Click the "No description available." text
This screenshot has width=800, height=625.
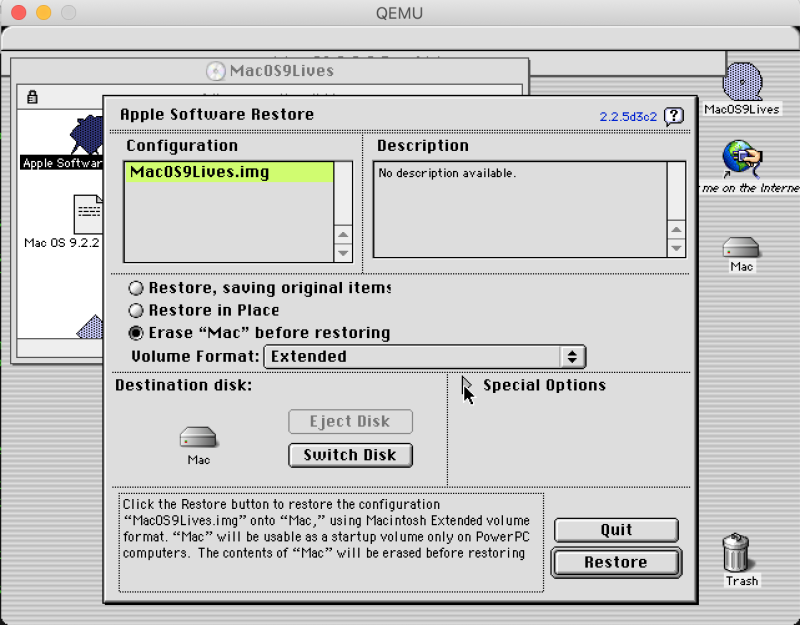[447, 173]
